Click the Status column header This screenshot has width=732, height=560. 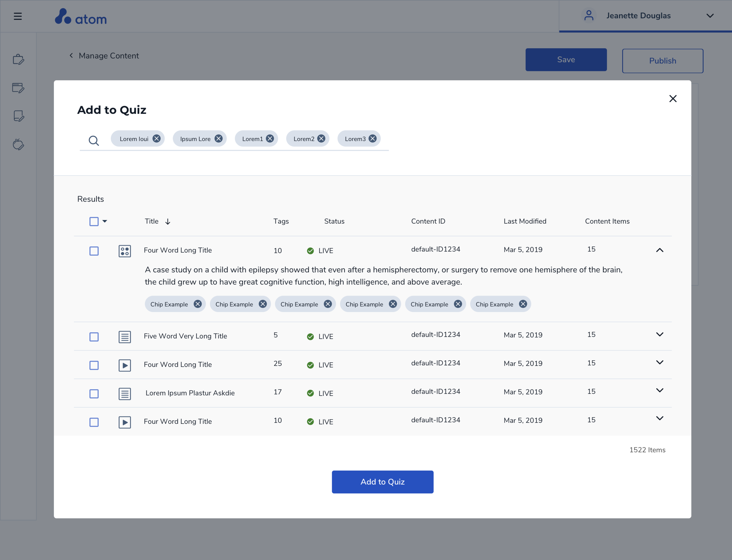click(x=334, y=221)
